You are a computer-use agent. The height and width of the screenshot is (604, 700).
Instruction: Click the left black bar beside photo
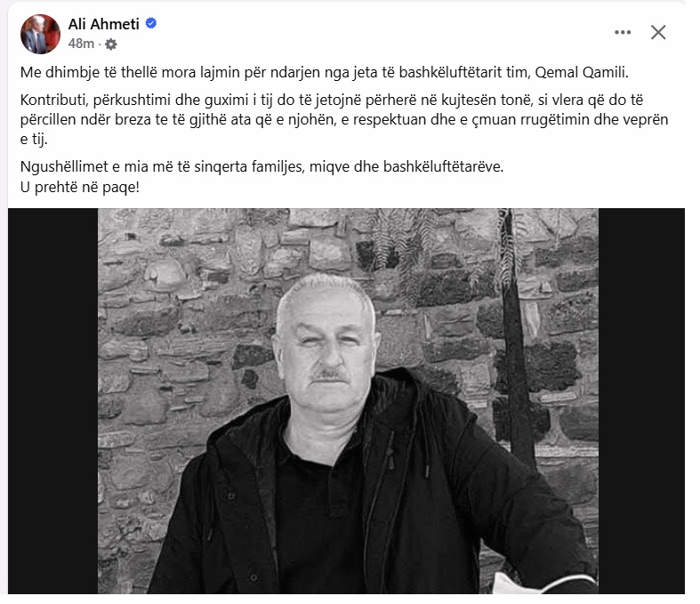(x=52, y=401)
